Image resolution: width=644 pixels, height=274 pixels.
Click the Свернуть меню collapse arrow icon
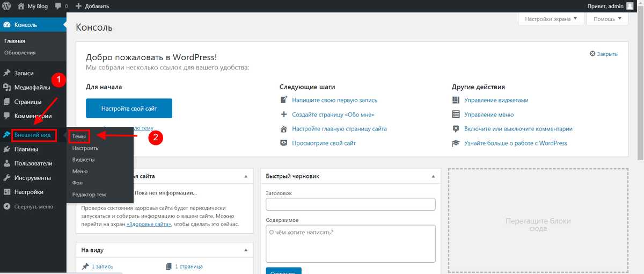(7, 206)
